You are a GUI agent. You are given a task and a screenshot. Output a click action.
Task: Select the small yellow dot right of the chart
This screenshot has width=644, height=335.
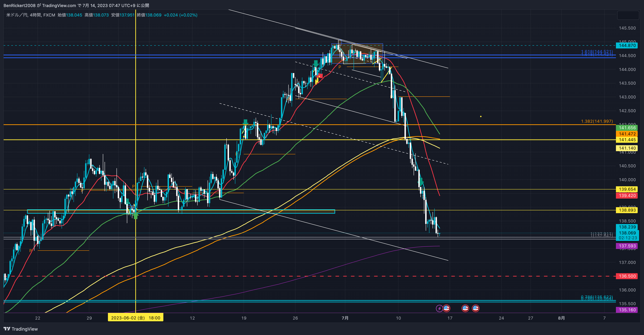tap(481, 116)
